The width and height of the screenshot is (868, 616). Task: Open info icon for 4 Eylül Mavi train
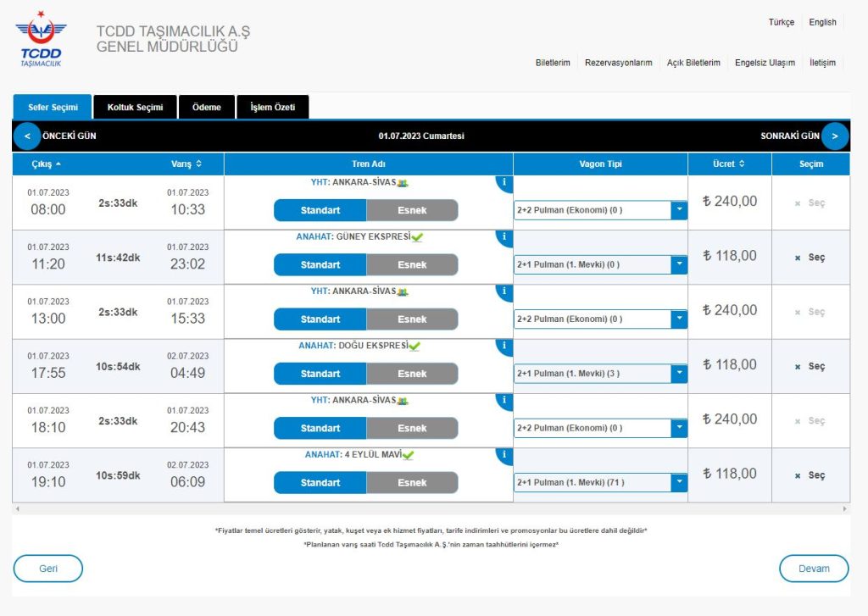tap(505, 455)
